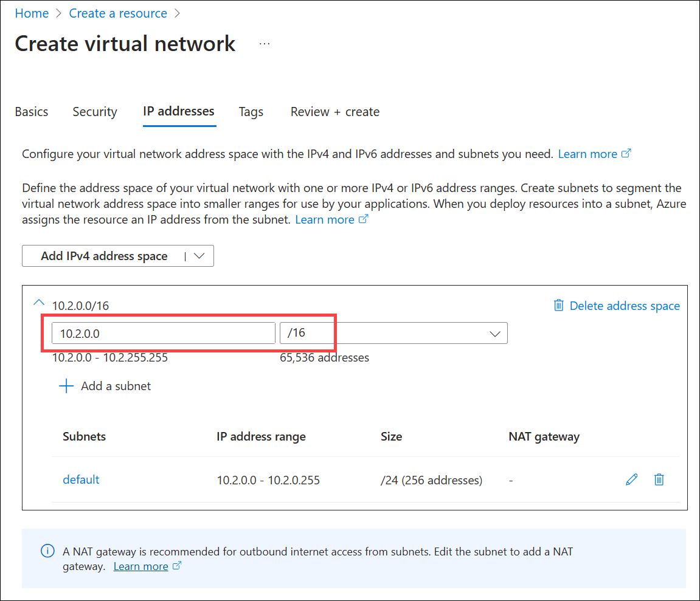Image resolution: width=700 pixels, height=601 pixels.
Task: Open the Tags tab
Action: (x=251, y=112)
